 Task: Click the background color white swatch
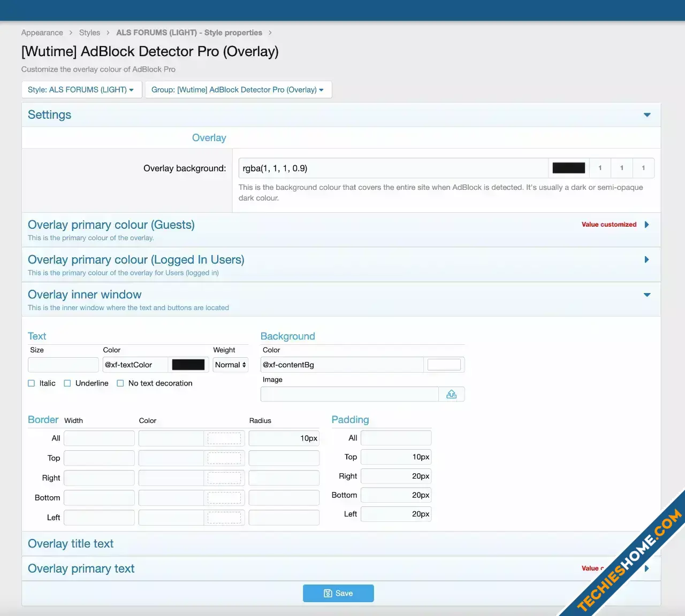(444, 365)
